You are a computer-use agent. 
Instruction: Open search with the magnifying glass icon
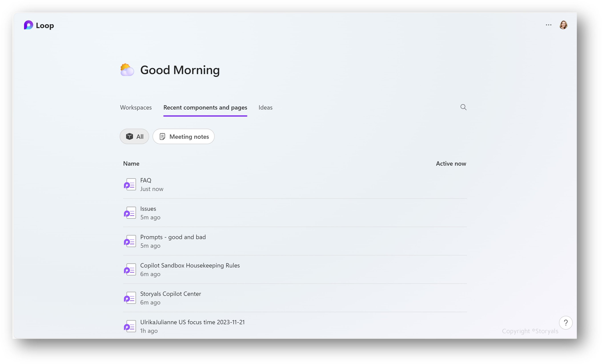point(463,107)
